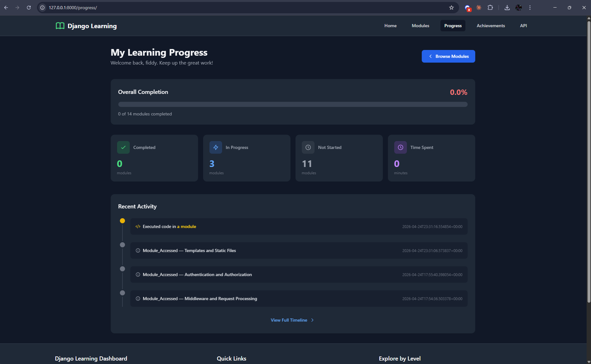The width and height of the screenshot is (591, 364).
Task: Go forward using the browser forward arrow
Action: [17, 8]
